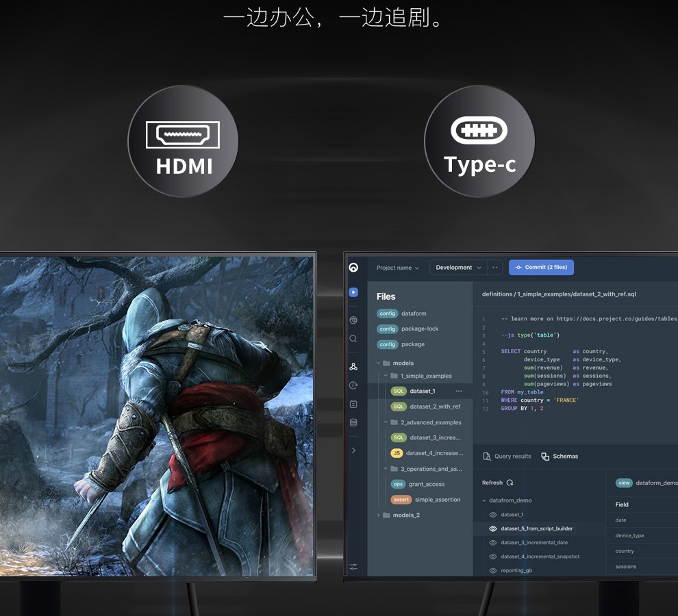Screen dimensions: 678x616
Task: Open the grant_access ops file
Action: pyautogui.click(x=418, y=484)
